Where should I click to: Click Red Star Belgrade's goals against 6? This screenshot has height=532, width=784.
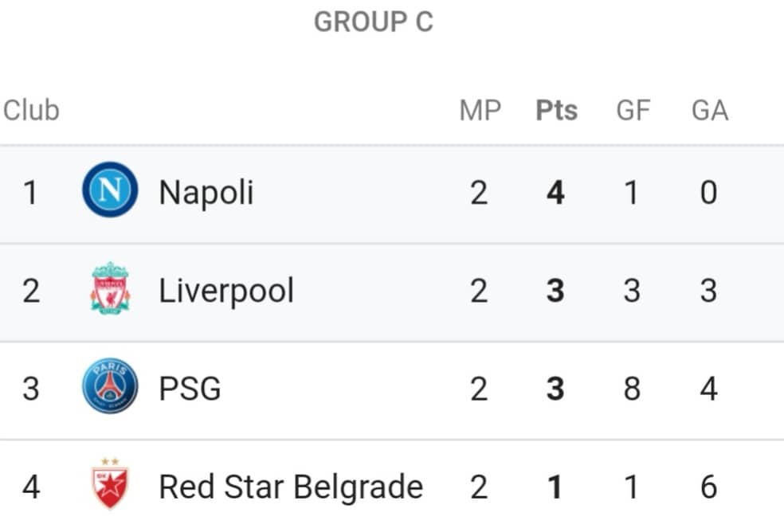[x=708, y=487]
